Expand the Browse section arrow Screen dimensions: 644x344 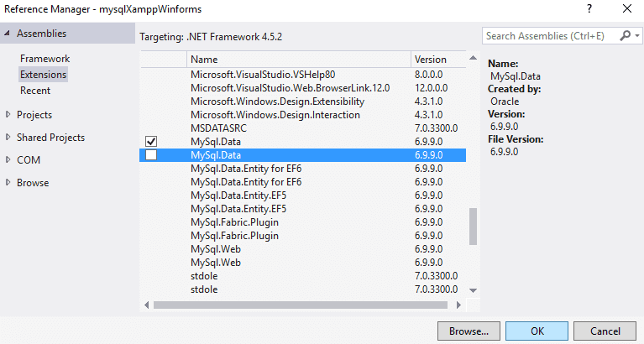(8, 182)
